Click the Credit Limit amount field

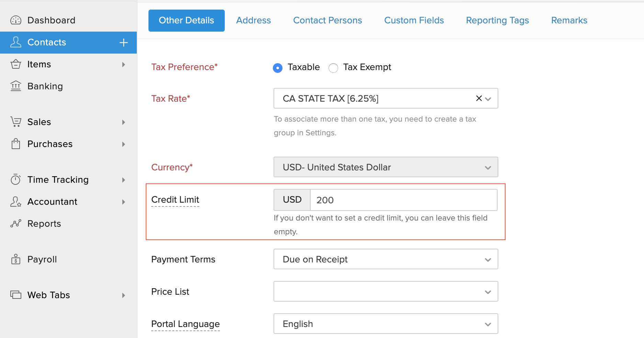pyautogui.click(x=403, y=200)
